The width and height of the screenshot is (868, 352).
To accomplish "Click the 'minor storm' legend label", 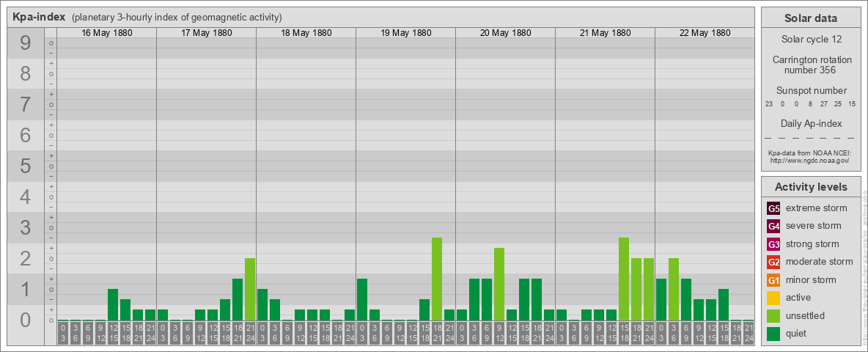I will coord(811,280).
